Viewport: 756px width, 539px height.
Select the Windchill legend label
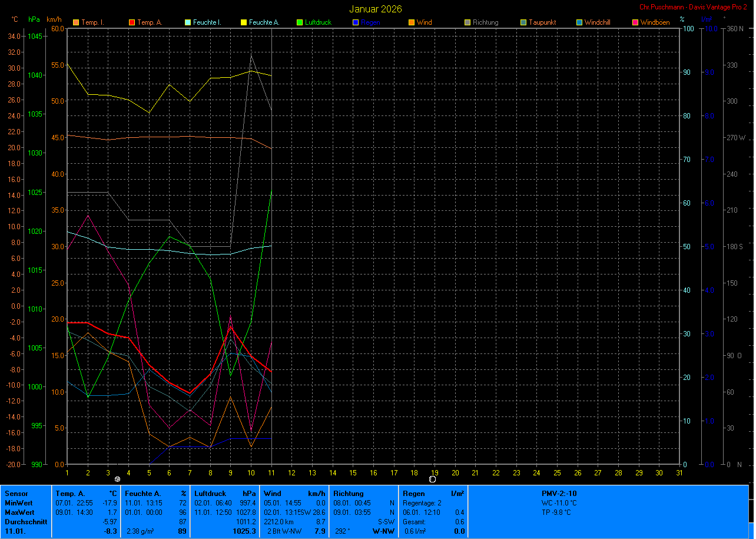coord(598,23)
